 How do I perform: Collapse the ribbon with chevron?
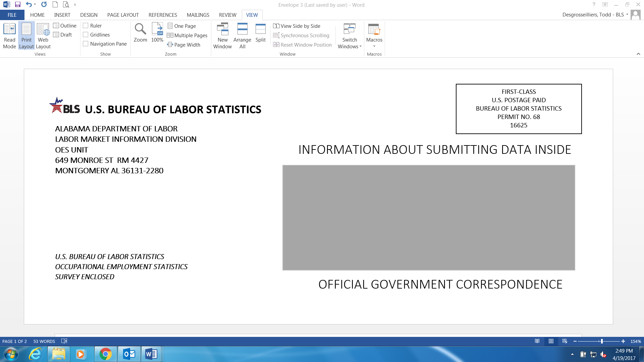[638, 54]
